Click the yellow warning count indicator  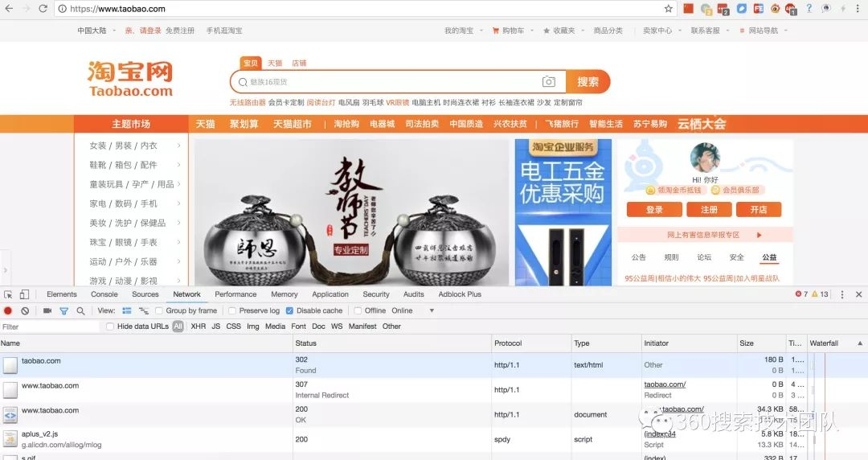tap(820, 294)
